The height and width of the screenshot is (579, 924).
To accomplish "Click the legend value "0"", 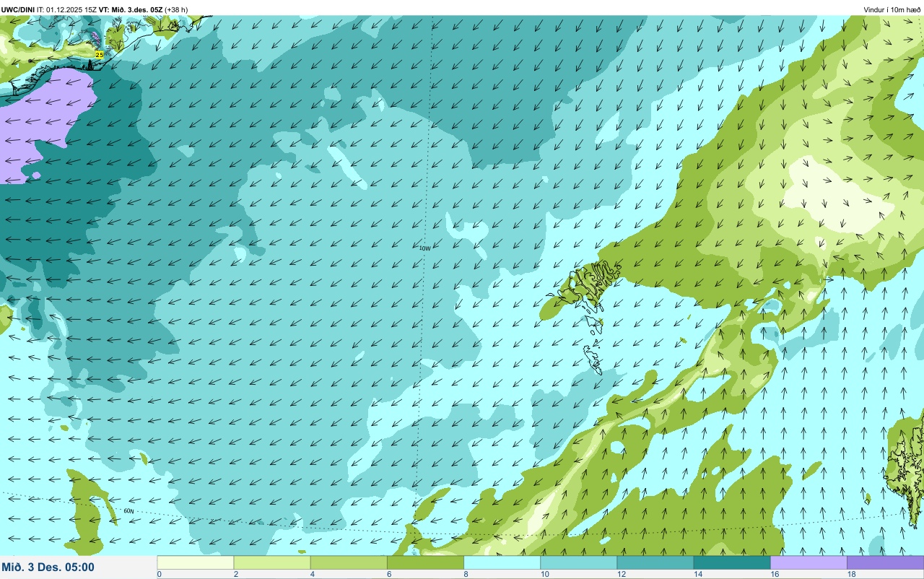I will click(159, 574).
